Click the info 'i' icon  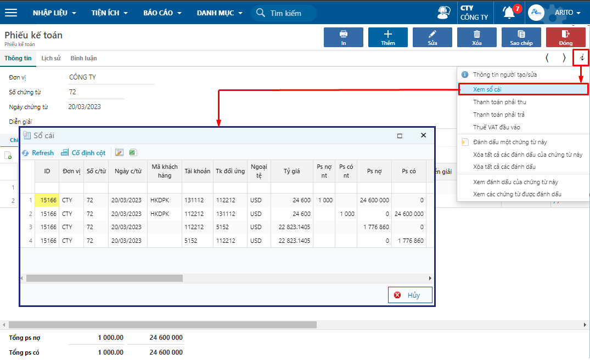tap(581, 58)
